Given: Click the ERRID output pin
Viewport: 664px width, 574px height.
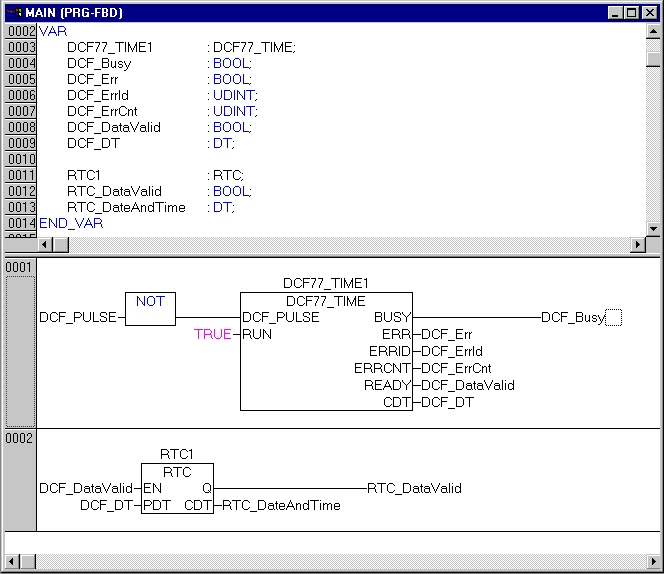Looking at the screenshot, I should pyautogui.click(x=390, y=351).
